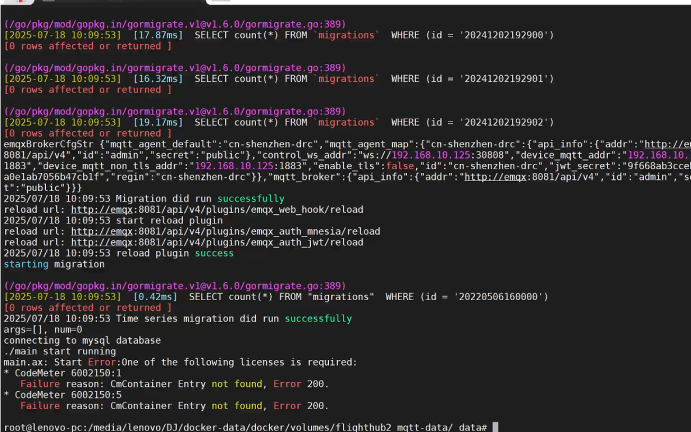Click the control_ws_addr value 192.168.10.125:30808
The width and height of the screenshot is (691, 432).
450,155
